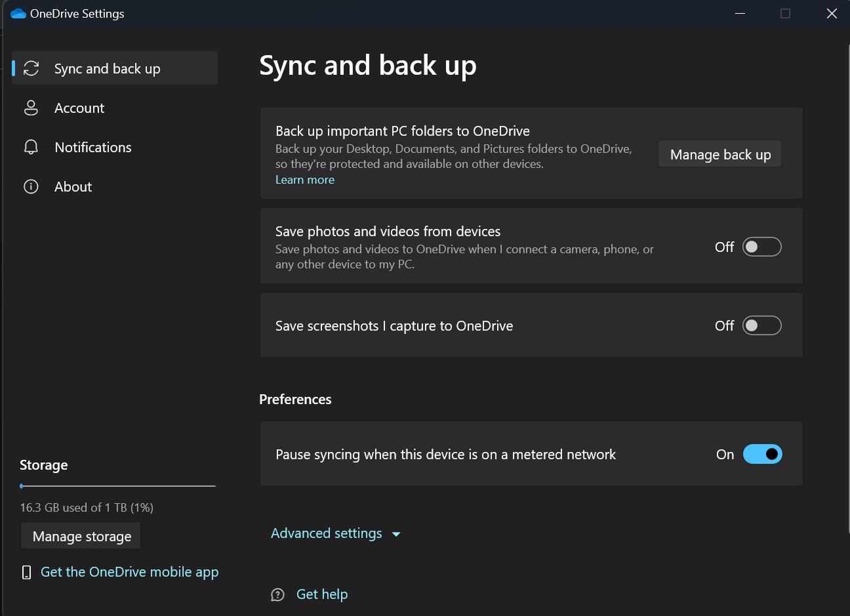Open the About section
The width and height of the screenshot is (850, 616).
(115, 186)
